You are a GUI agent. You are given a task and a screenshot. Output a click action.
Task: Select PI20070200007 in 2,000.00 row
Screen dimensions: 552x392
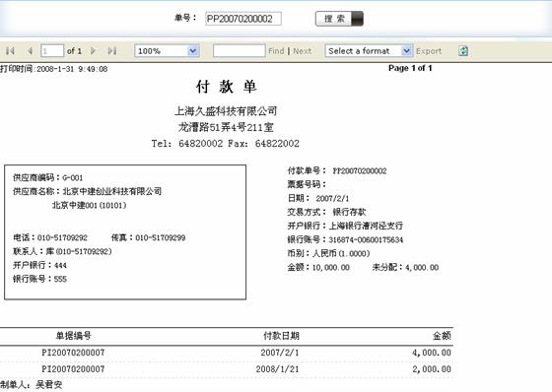(73, 369)
